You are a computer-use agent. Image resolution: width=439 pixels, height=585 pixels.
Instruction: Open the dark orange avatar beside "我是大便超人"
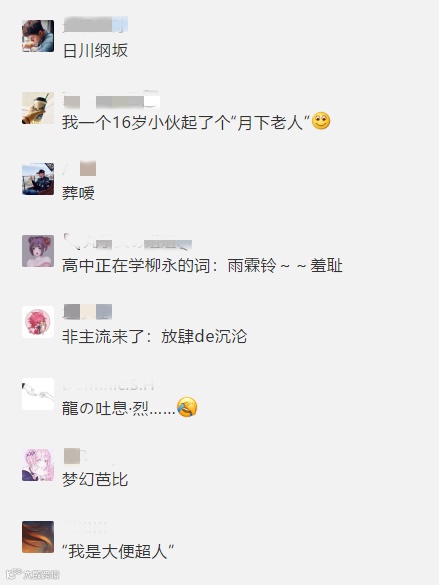38,537
